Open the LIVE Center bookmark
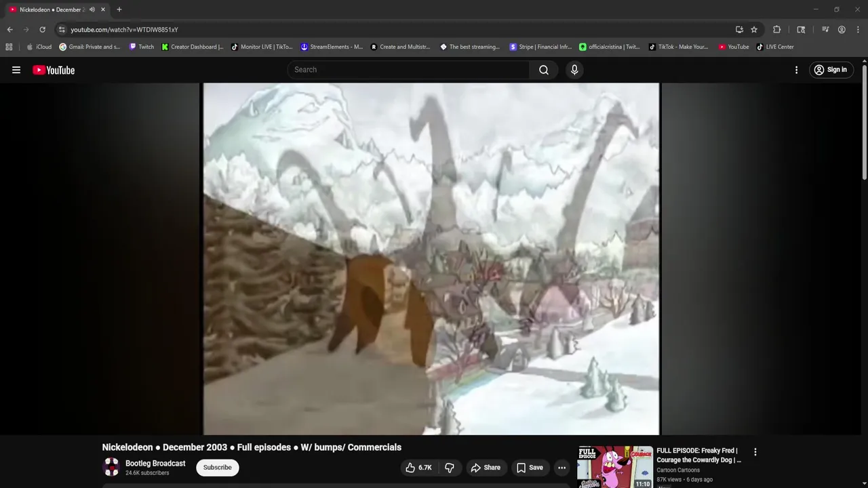 (775, 47)
